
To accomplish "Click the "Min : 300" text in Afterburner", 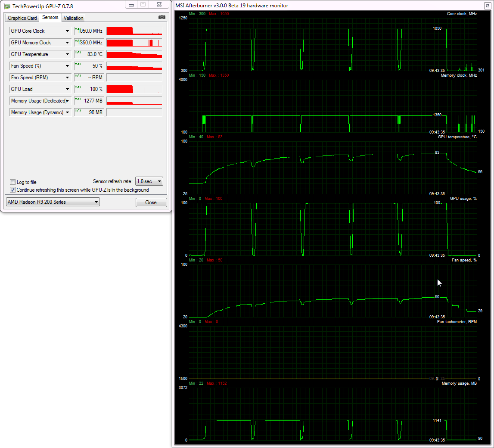I will 197,13.
